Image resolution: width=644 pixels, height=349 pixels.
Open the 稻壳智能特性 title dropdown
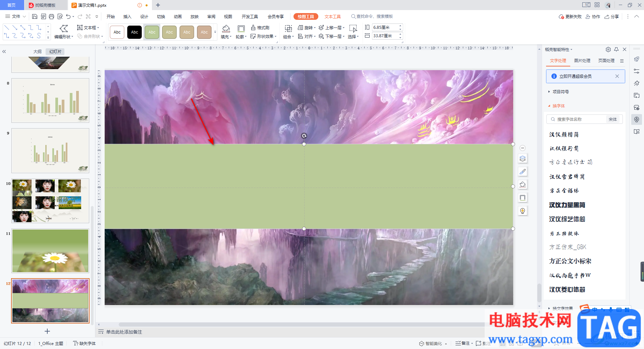(559, 49)
